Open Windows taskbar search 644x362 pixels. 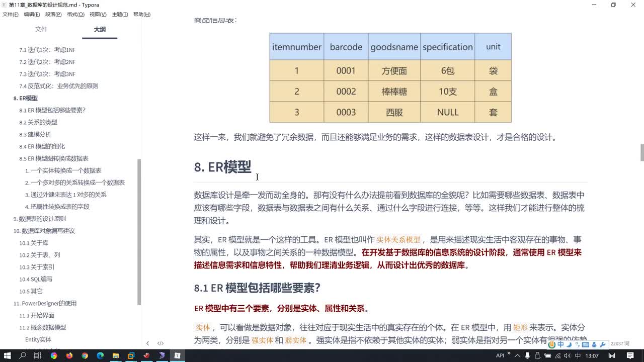pyautogui.click(x=23, y=355)
